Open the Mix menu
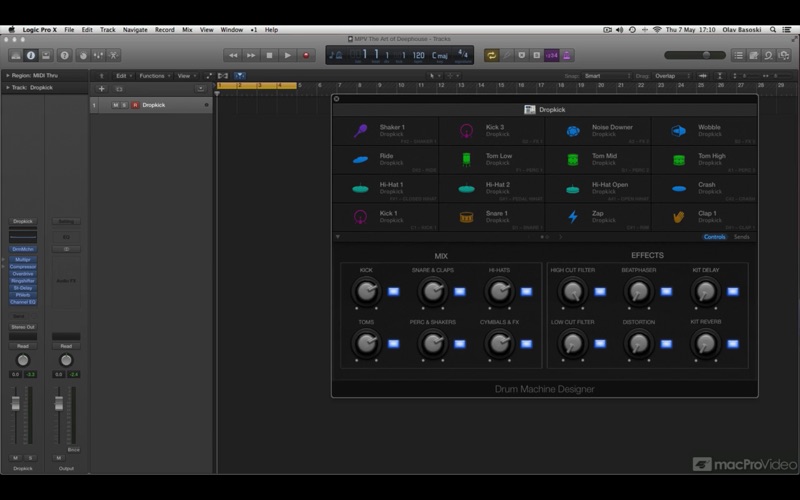 point(187,30)
